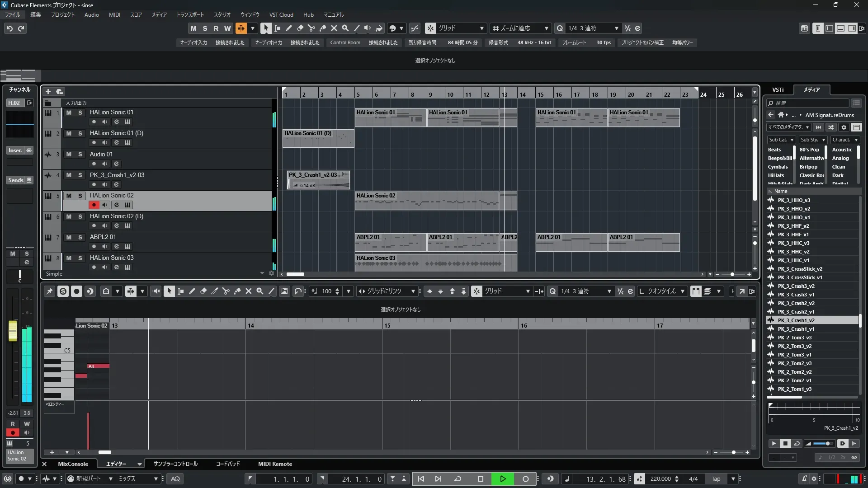Switch to the MixConsole tab
Image resolution: width=868 pixels, height=488 pixels.
tap(73, 464)
